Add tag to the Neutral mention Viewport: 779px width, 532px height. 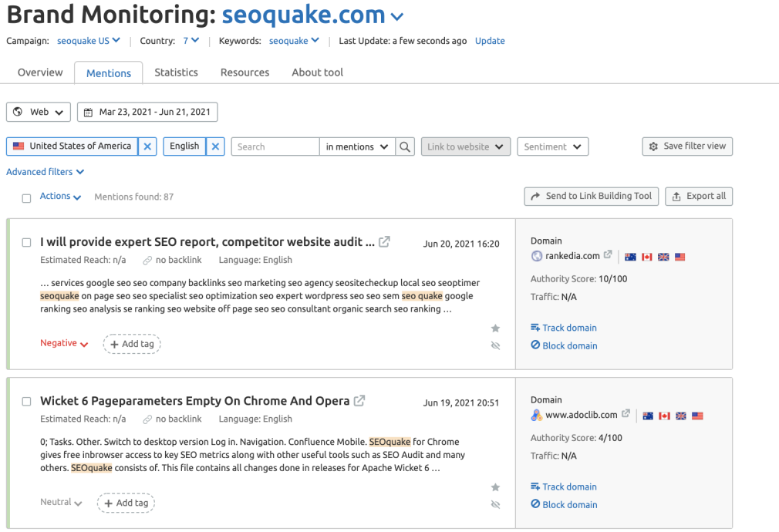[x=126, y=503]
